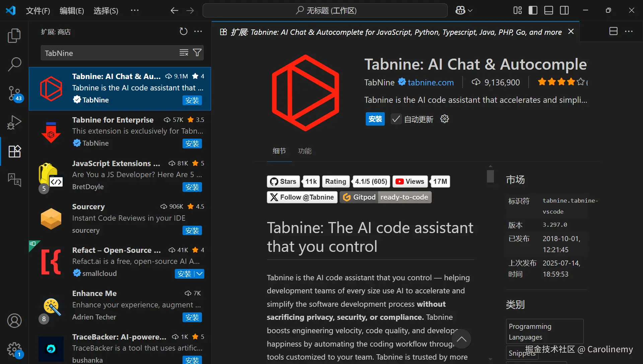This screenshot has width=643, height=364.
Task: Select the Programming Languages category
Action: tap(545, 332)
